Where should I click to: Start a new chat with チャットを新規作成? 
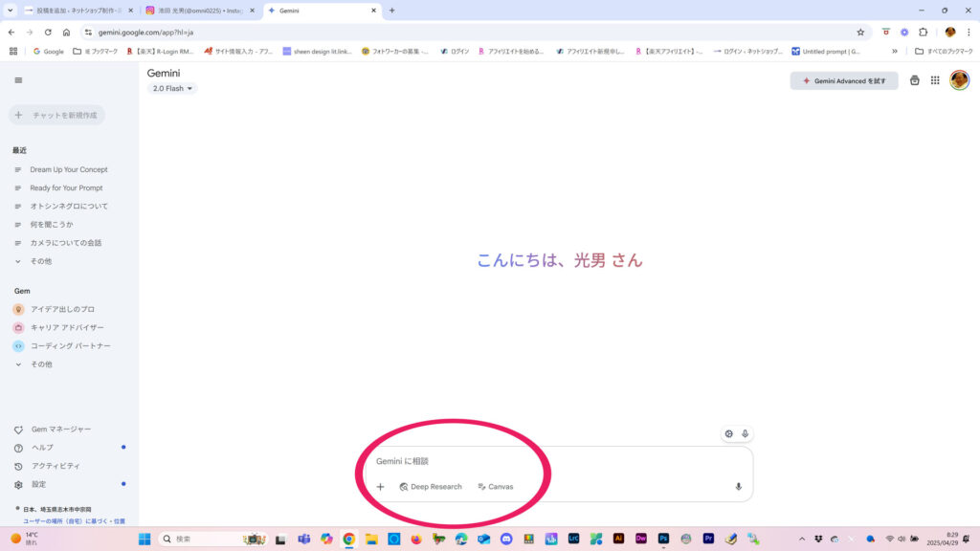[56, 115]
